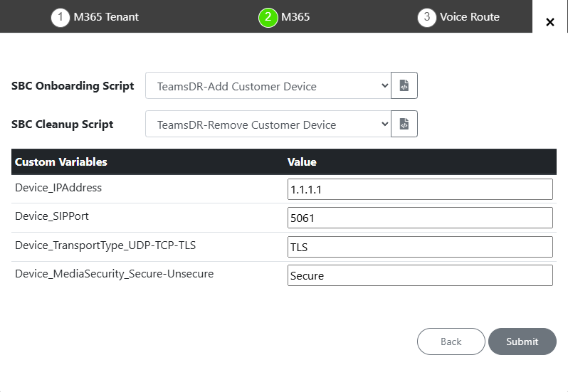Screen dimensions: 568x392
Task: Click the step 3 number circle
Action: 426,17
